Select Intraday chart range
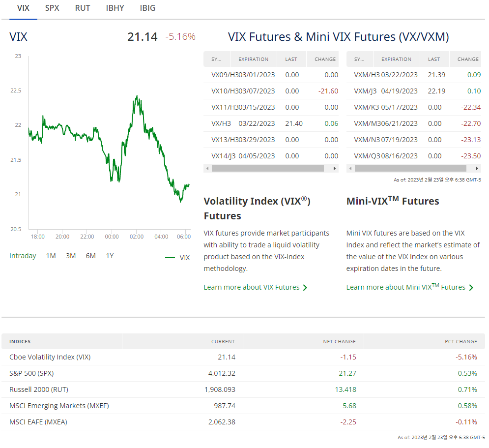The width and height of the screenshot is (489, 448). click(x=23, y=256)
